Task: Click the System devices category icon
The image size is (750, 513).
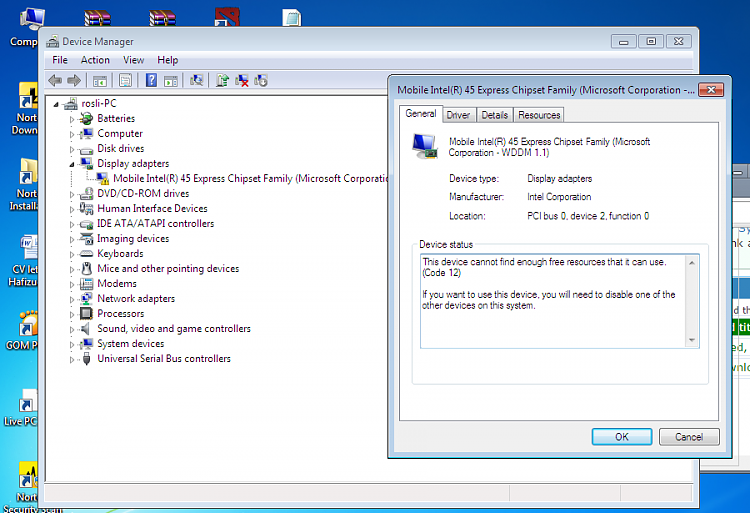Action: (x=87, y=344)
